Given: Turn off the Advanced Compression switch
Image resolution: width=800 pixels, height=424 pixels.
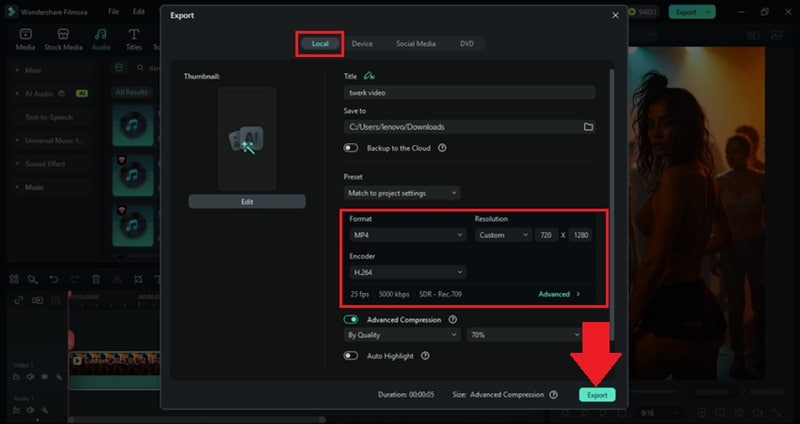Looking at the screenshot, I should coord(351,319).
